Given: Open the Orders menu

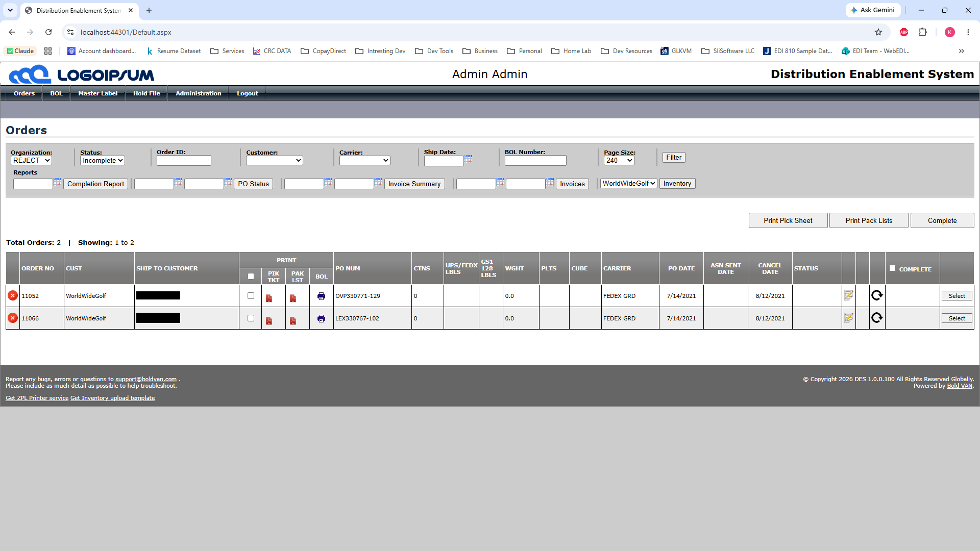Looking at the screenshot, I should pyautogui.click(x=24, y=93).
